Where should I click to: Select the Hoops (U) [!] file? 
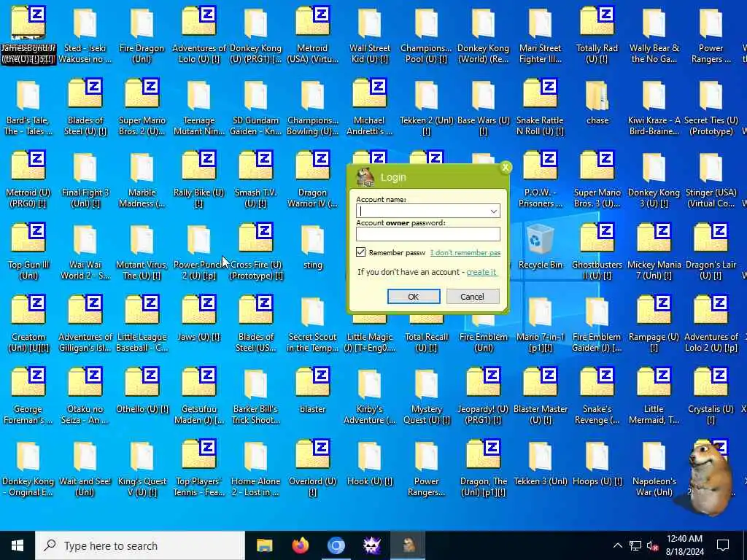tap(597, 463)
